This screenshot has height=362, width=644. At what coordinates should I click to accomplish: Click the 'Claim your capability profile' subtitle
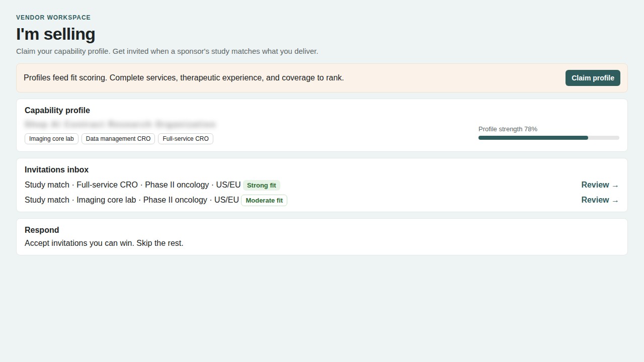click(x=167, y=51)
